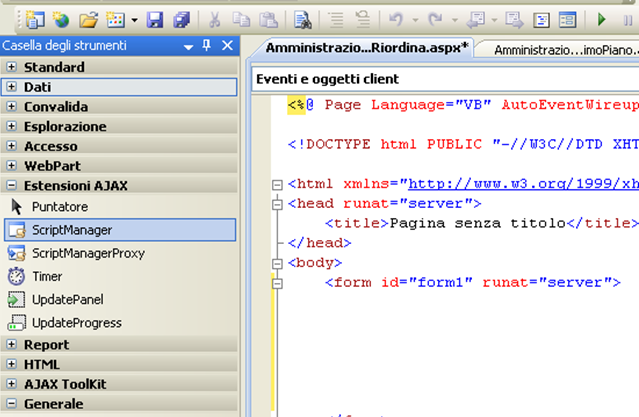Click the Redo arrow icon
This screenshot has height=417, width=639.
pos(435,19)
